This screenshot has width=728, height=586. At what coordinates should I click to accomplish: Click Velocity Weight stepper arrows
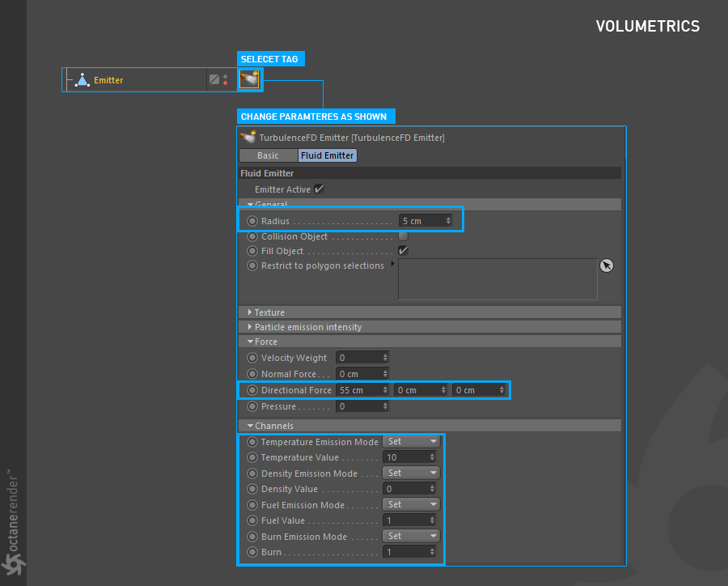[385, 358]
